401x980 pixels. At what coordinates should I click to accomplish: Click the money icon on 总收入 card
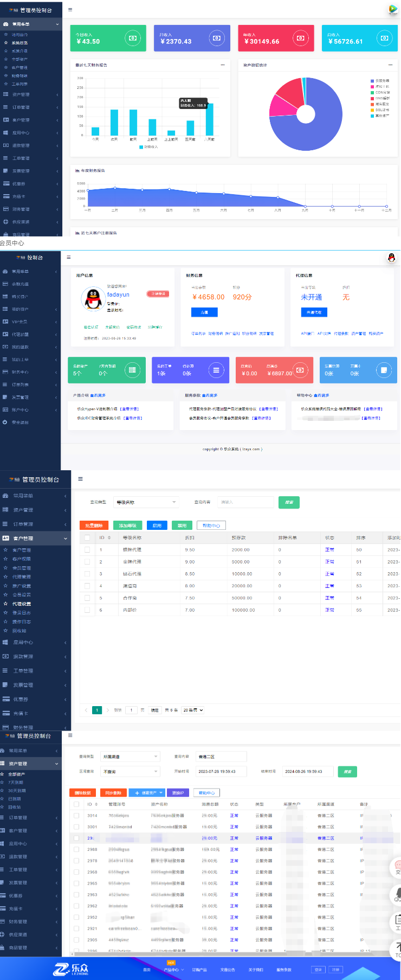[384, 38]
